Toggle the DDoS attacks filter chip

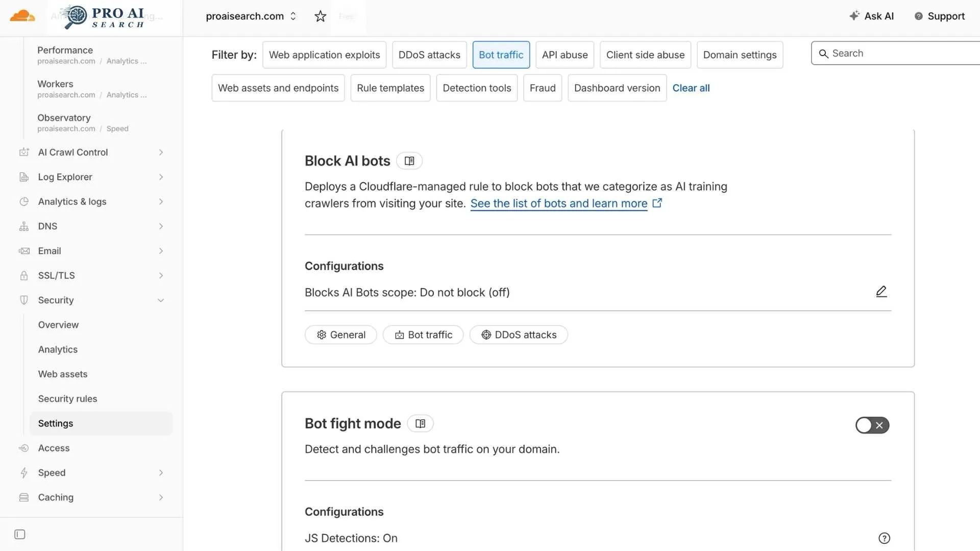(429, 55)
